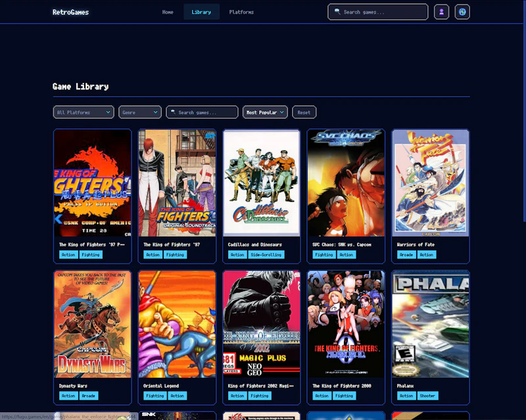Expand the All Platforms dropdown
526x420 pixels.
tap(84, 112)
